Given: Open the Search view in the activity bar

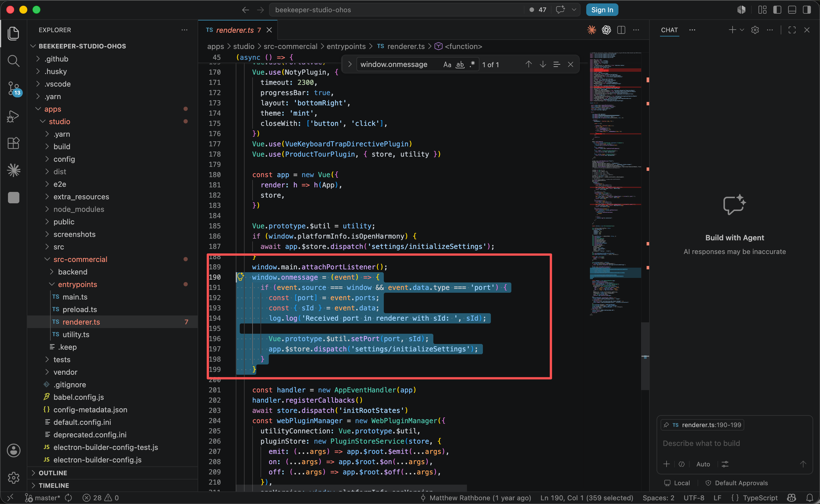Looking at the screenshot, I should tap(13, 61).
